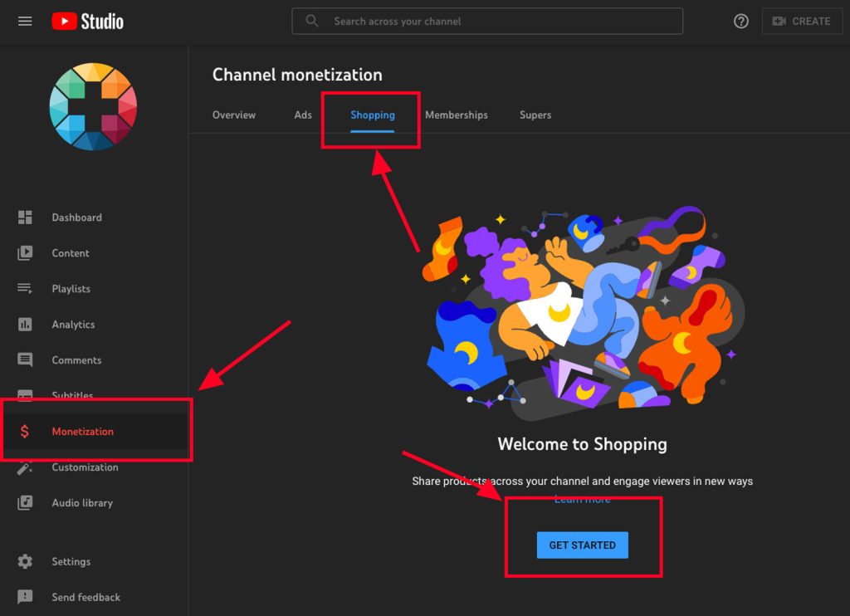Click the Audio library music icon
The width and height of the screenshot is (850, 616).
(25, 502)
